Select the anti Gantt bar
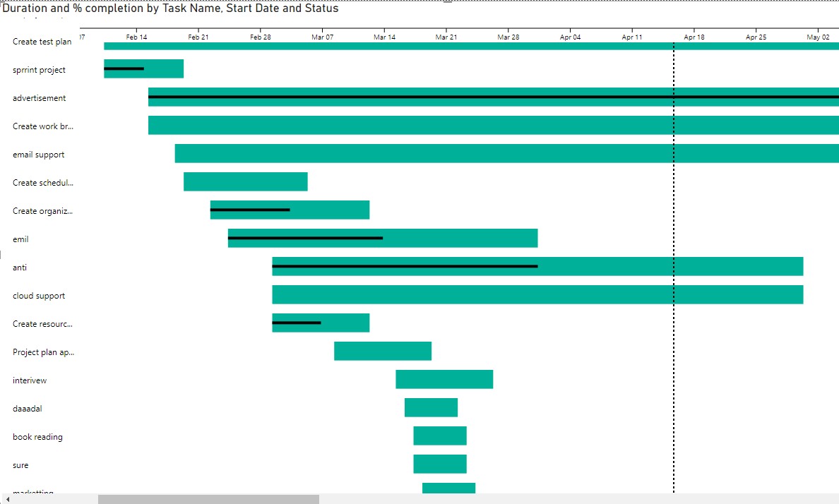The image size is (839, 504). tap(537, 266)
